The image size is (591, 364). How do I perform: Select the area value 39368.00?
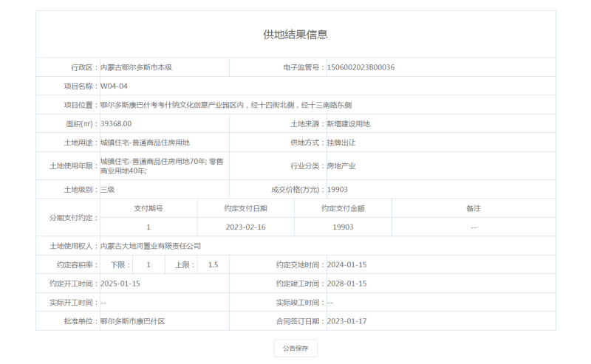click(x=116, y=123)
